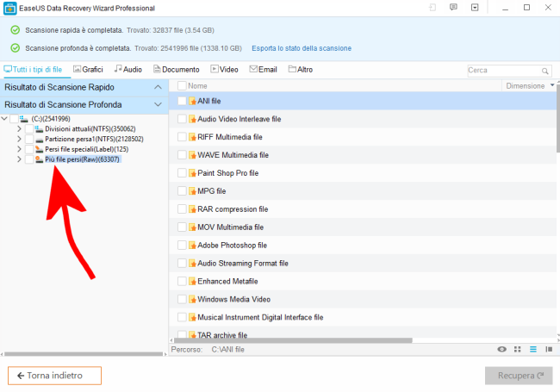Check the RIFF Multimedia file checkbox
The image size is (560, 392).
coord(182,137)
